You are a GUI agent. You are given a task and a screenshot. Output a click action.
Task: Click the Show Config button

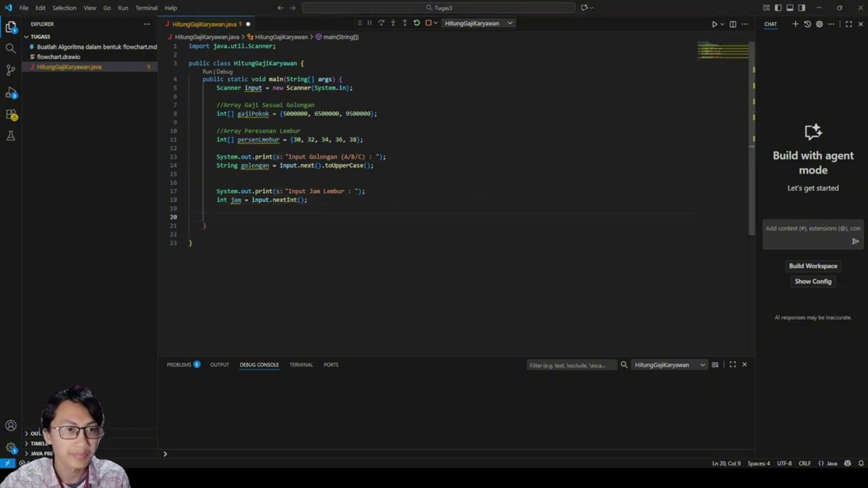813,281
